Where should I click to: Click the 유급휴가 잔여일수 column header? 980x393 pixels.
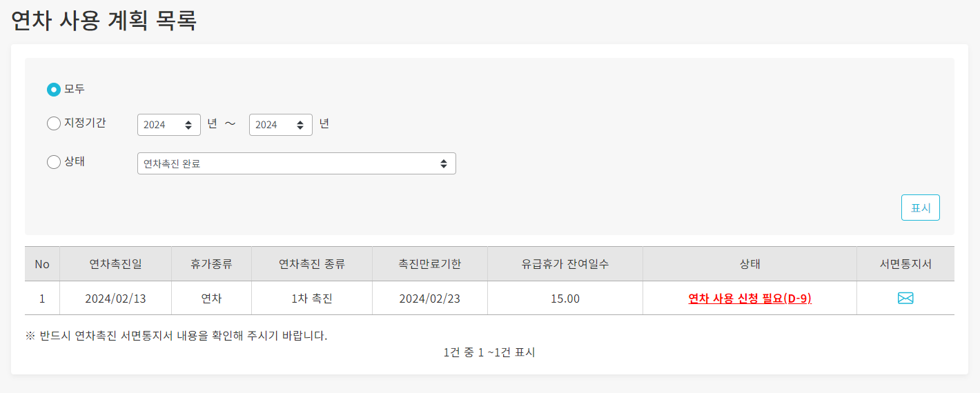pyautogui.click(x=565, y=264)
